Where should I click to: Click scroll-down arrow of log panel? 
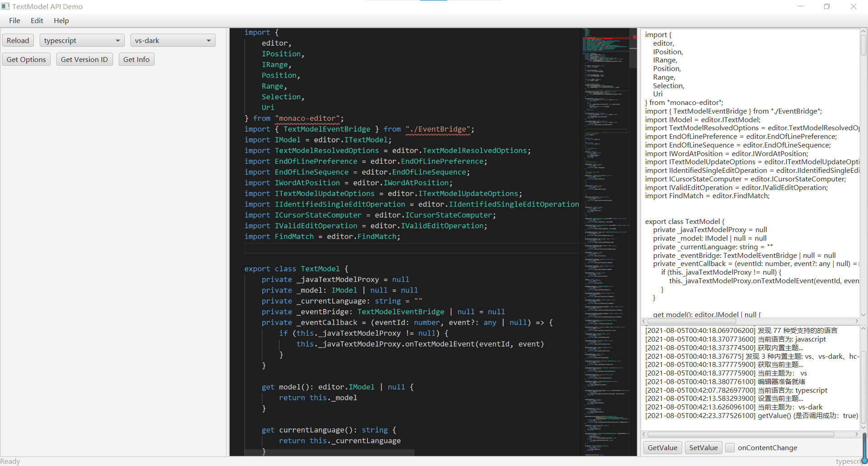point(863,428)
